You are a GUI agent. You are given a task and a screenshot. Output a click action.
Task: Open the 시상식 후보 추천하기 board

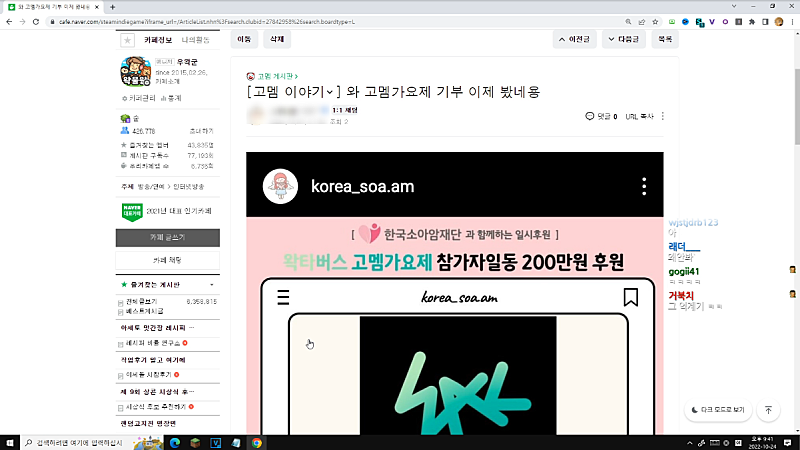tap(156, 407)
